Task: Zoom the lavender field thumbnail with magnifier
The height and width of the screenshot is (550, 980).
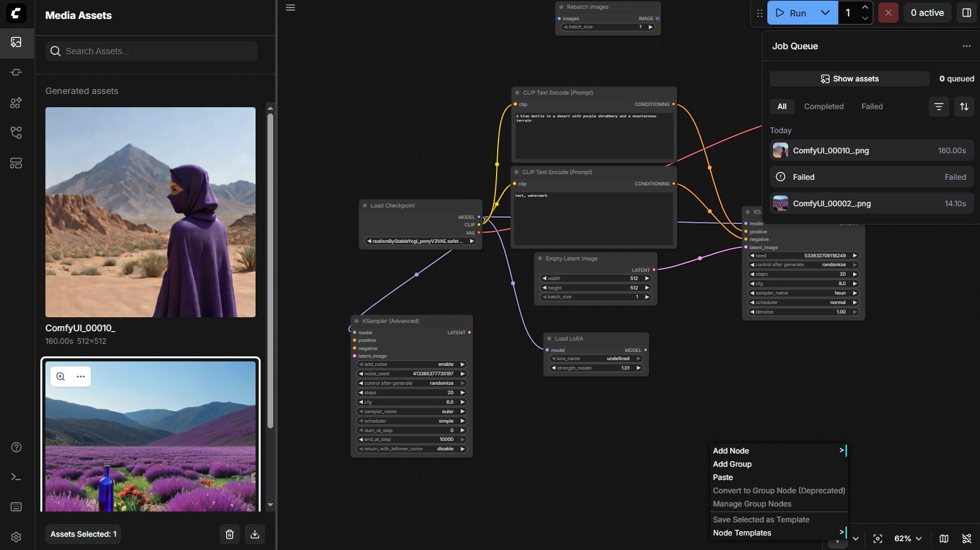Action: (61, 377)
